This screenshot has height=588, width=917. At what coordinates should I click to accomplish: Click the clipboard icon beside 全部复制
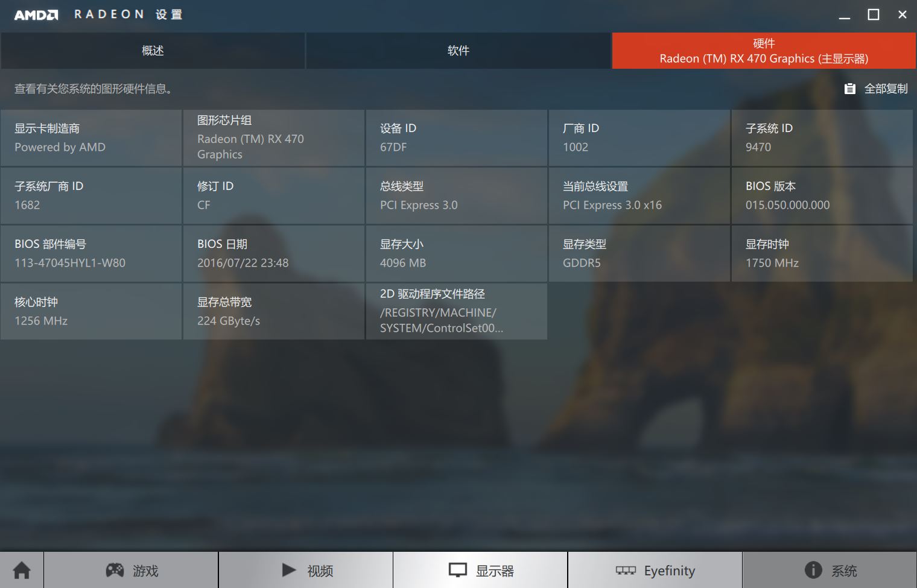pyautogui.click(x=849, y=89)
